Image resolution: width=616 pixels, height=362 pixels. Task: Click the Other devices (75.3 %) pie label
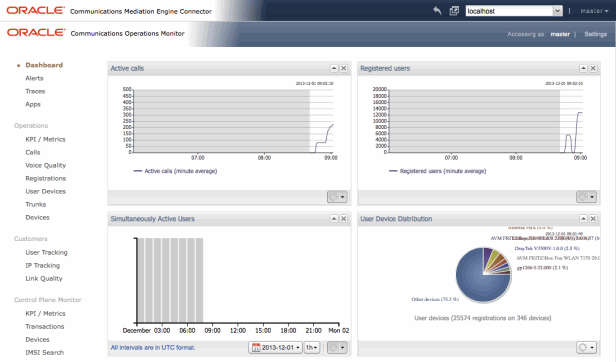pos(435,300)
